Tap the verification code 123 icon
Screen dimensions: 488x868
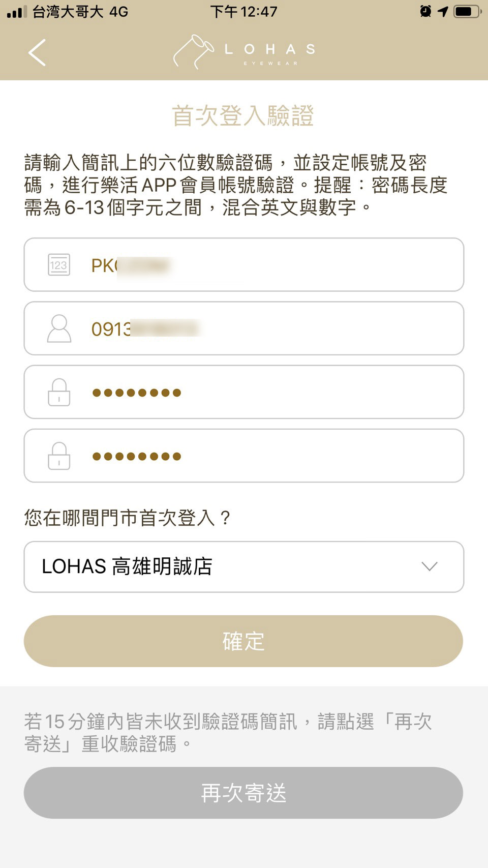[59, 265]
